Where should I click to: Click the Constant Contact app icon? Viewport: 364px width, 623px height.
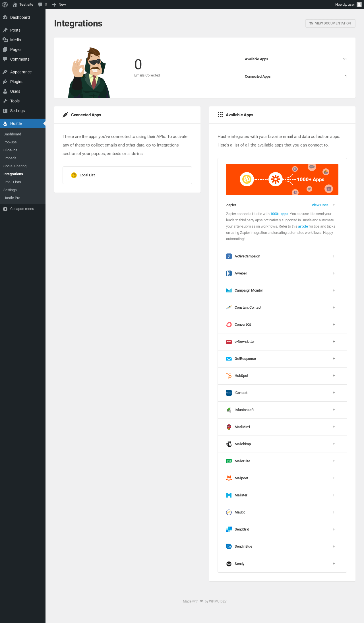[229, 308]
